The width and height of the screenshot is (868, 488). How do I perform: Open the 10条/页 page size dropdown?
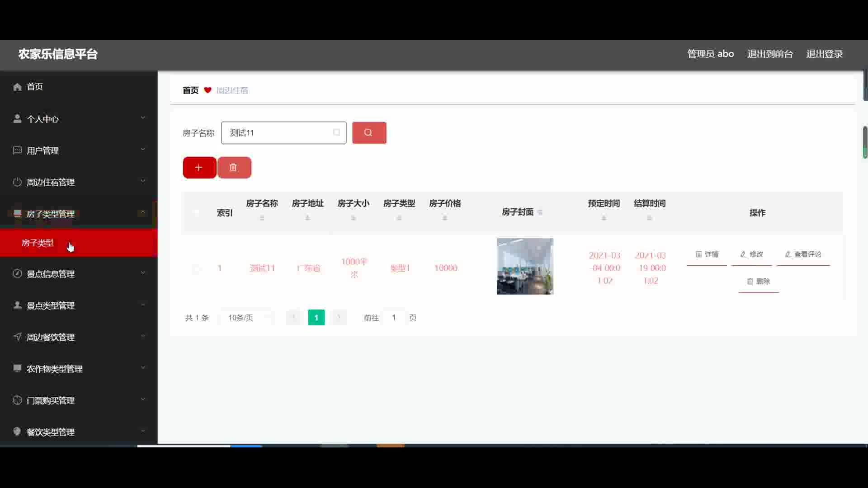click(247, 318)
